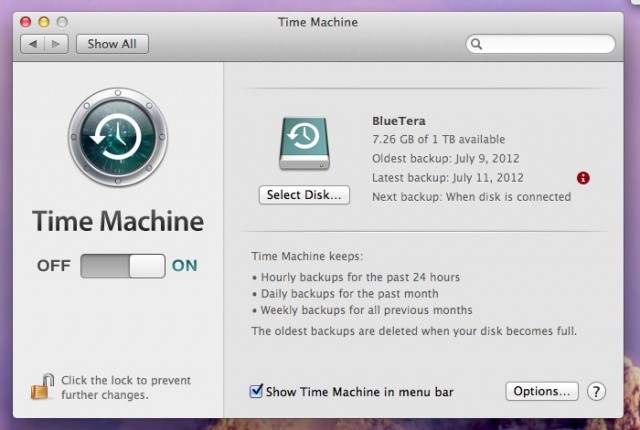
Task: Click the Next backup status line
Action: [471, 197]
